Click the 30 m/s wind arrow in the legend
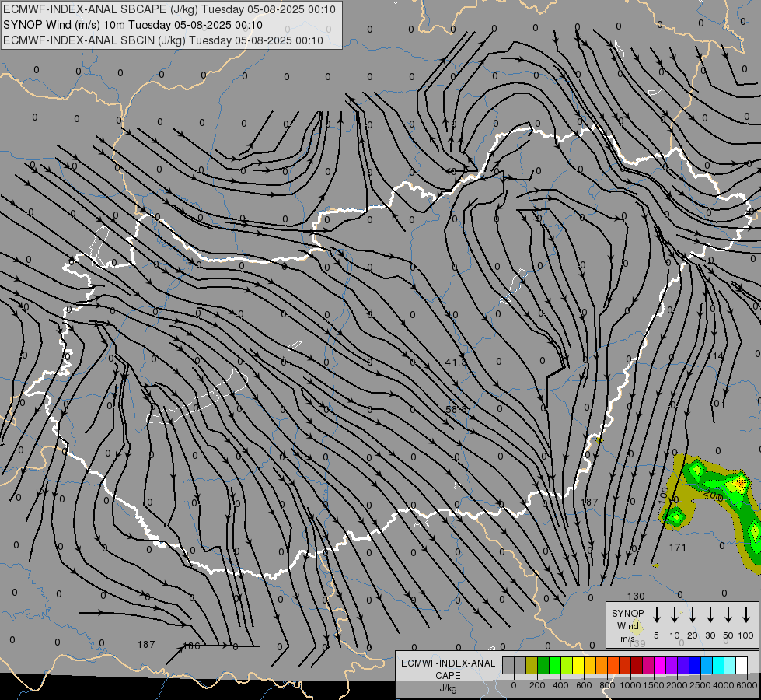 (710, 615)
